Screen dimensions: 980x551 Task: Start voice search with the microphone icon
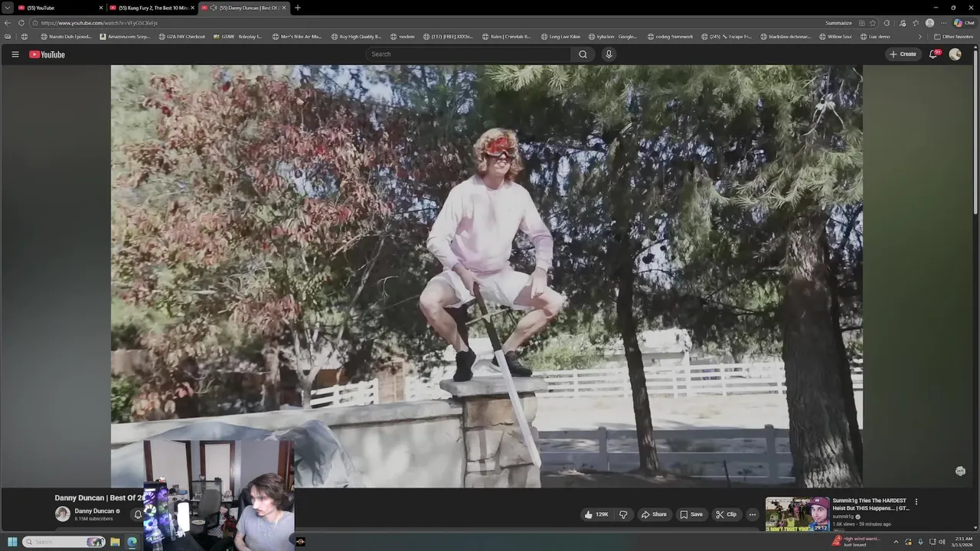pyautogui.click(x=609, y=54)
